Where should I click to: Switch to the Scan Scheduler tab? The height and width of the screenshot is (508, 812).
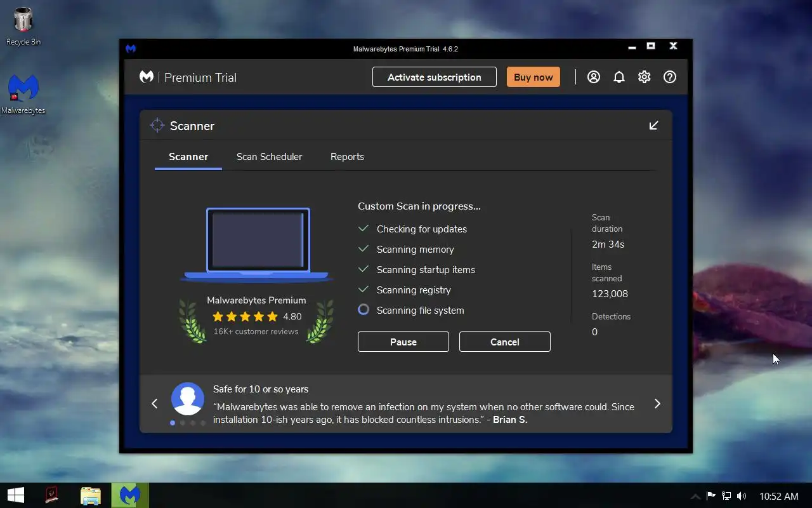click(269, 157)
